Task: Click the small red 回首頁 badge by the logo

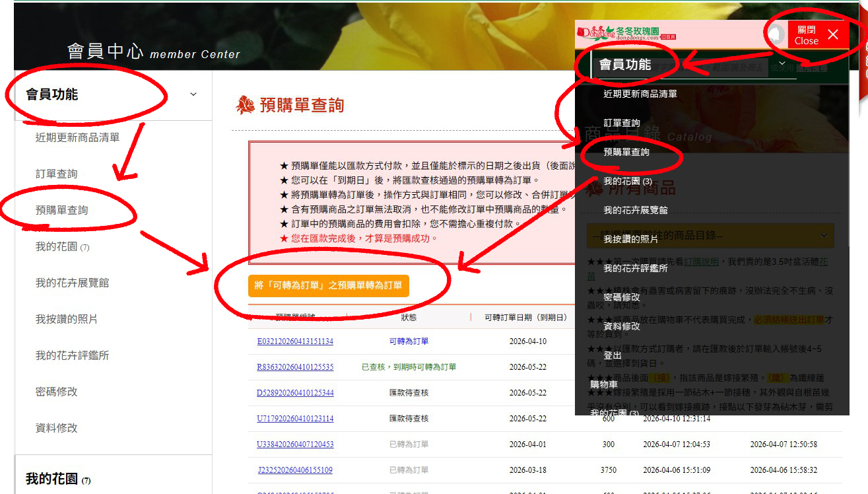Action: [x=668, y=38]
